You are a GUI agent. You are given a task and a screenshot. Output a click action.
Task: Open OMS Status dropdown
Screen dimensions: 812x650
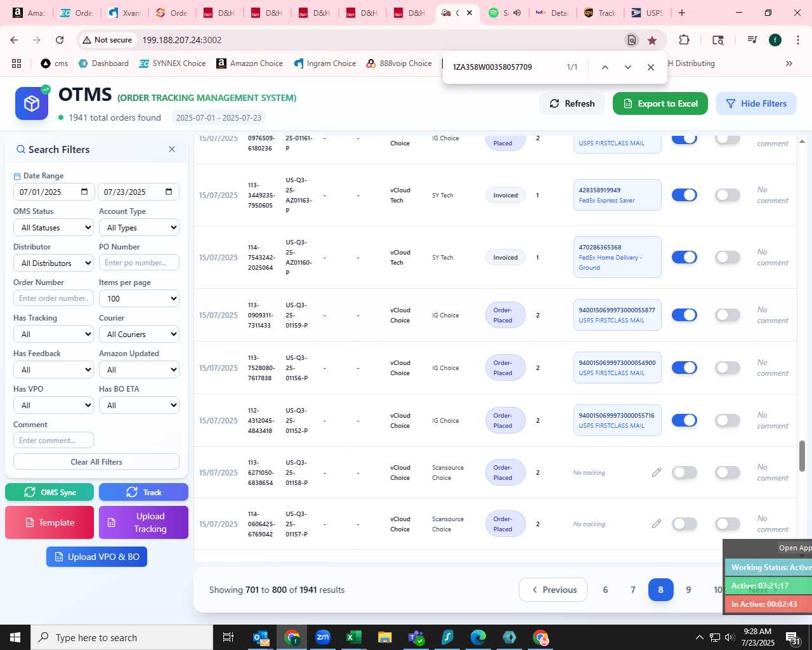(53, 227)
